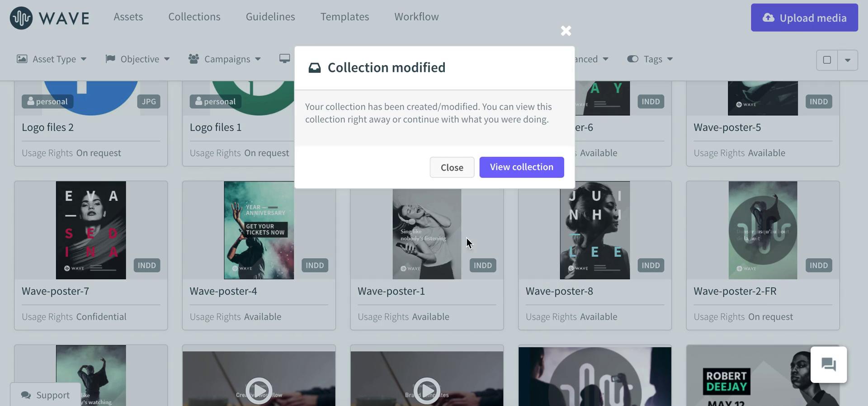Open the Workflow section
The height and width of the screenshot is (406, 868).
click(416, 17)
